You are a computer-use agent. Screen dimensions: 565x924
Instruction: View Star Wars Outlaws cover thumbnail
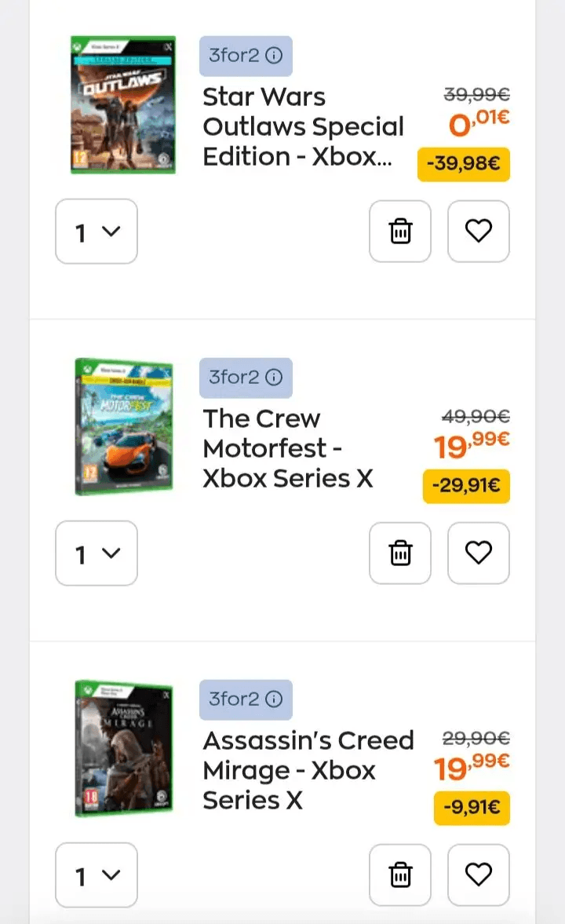tap(123, 104)
